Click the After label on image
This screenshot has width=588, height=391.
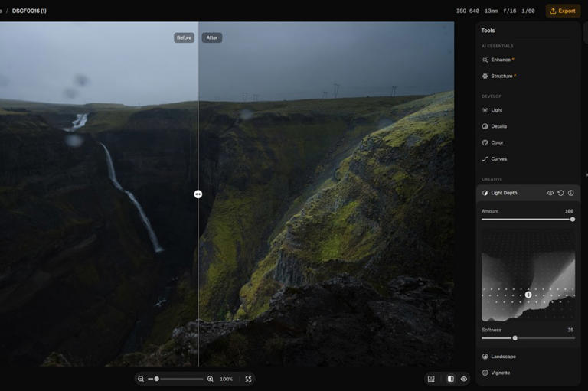212,37
